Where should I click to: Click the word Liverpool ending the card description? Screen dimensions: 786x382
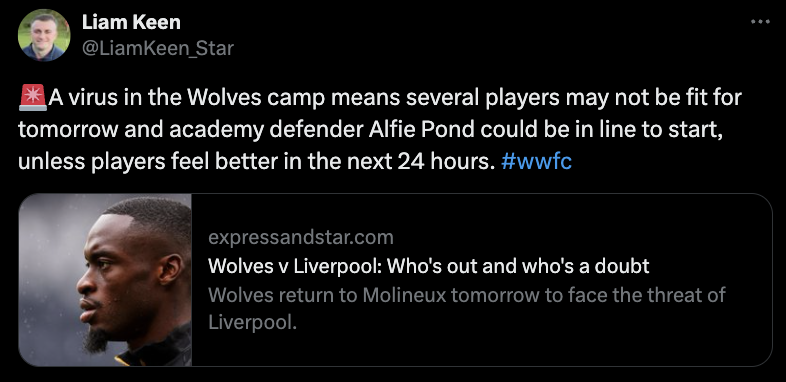coord(253,322)
